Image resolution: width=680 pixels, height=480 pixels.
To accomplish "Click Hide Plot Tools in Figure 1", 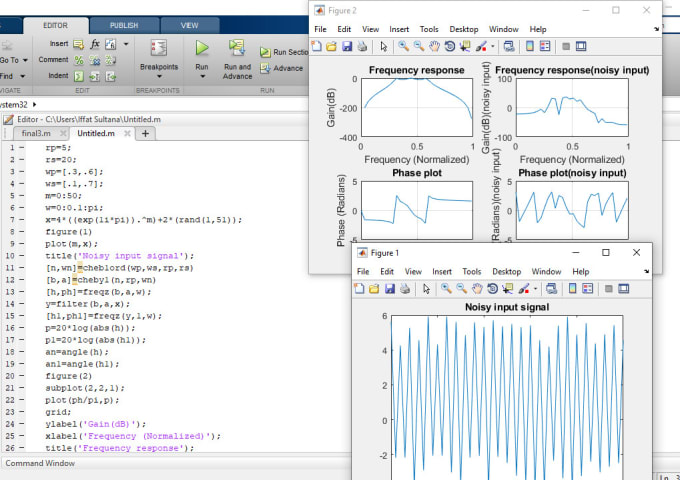I will [x=608, y=288].
